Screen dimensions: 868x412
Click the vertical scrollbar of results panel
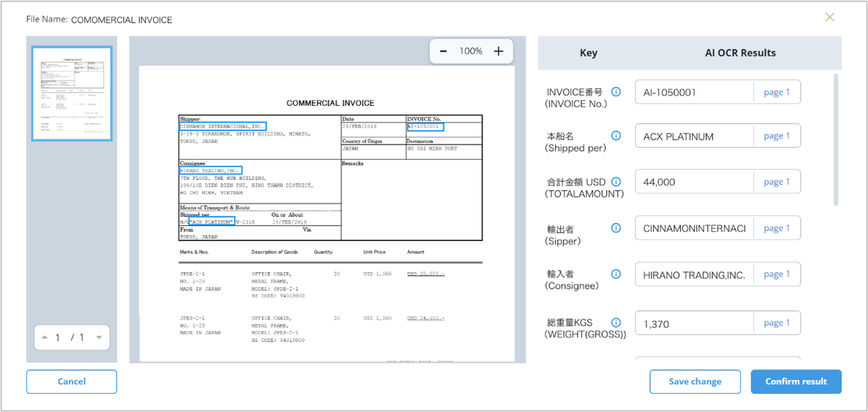[x=836, y=139]
